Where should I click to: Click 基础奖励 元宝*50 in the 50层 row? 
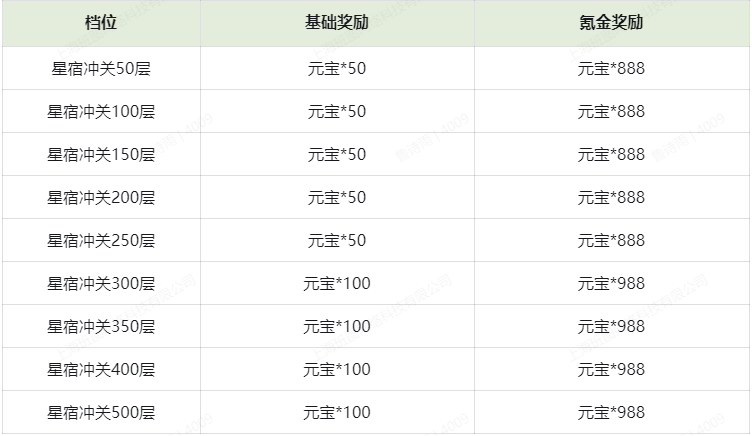337,69
